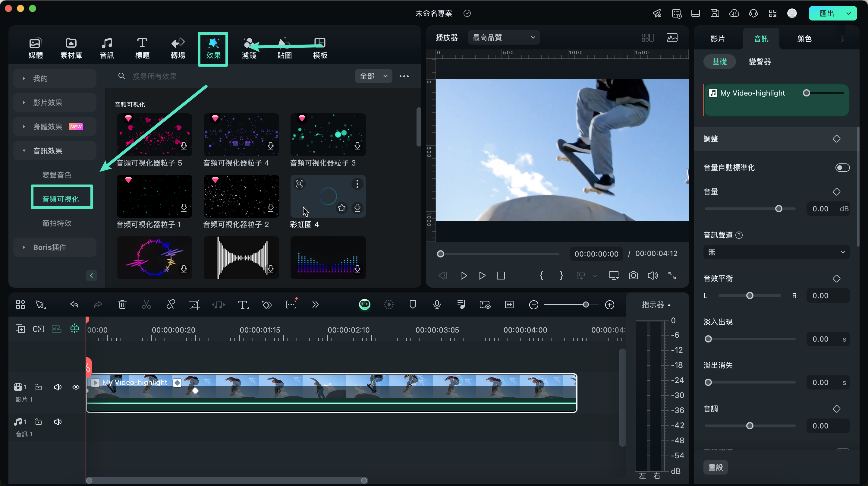Zoom in timeline with plus icon

(609, 305)
